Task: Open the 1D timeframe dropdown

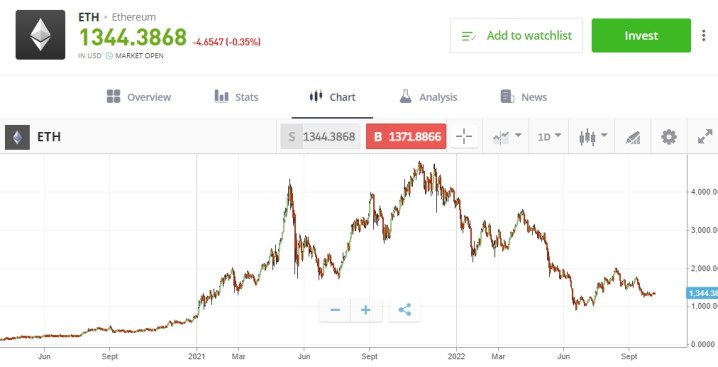Action: [549, 137]
